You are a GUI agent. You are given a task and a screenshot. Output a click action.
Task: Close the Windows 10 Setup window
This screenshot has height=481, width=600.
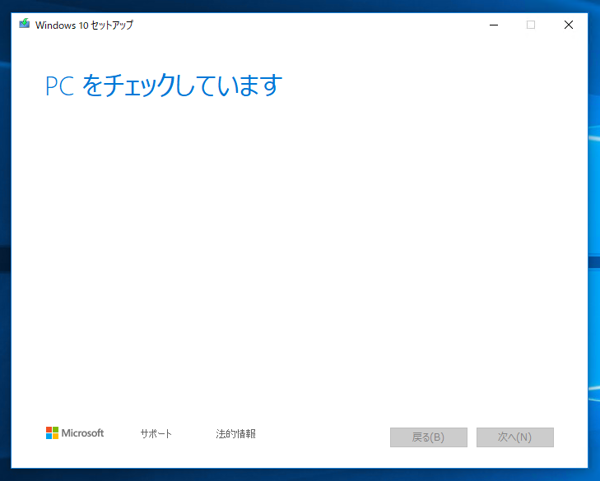tap(569, 25)
